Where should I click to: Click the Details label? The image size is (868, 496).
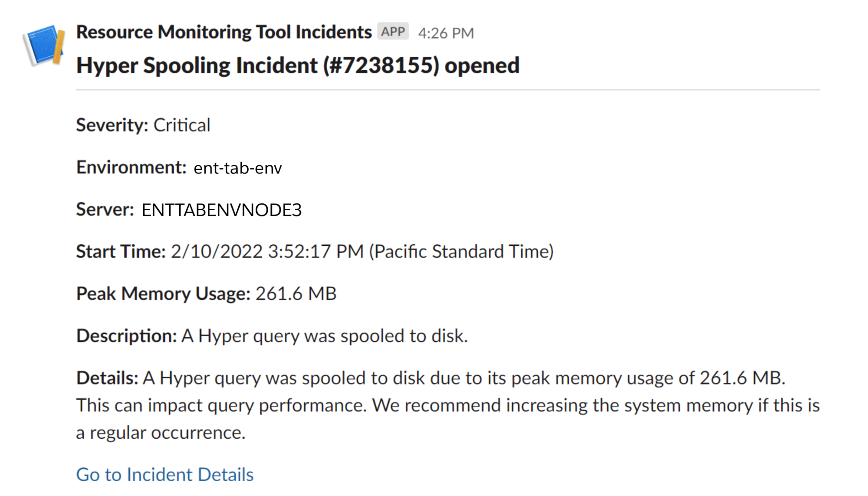[107, 378]
